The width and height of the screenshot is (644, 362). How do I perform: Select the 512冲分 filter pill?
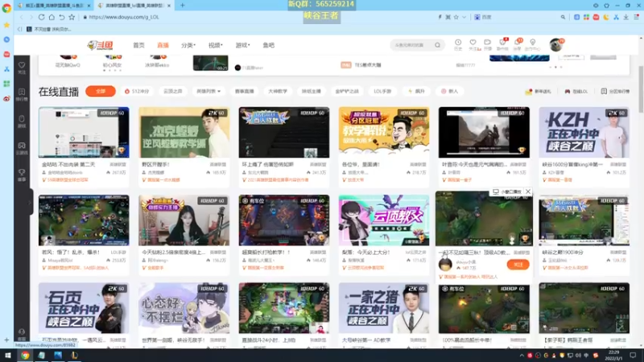(x=137, y=91)
